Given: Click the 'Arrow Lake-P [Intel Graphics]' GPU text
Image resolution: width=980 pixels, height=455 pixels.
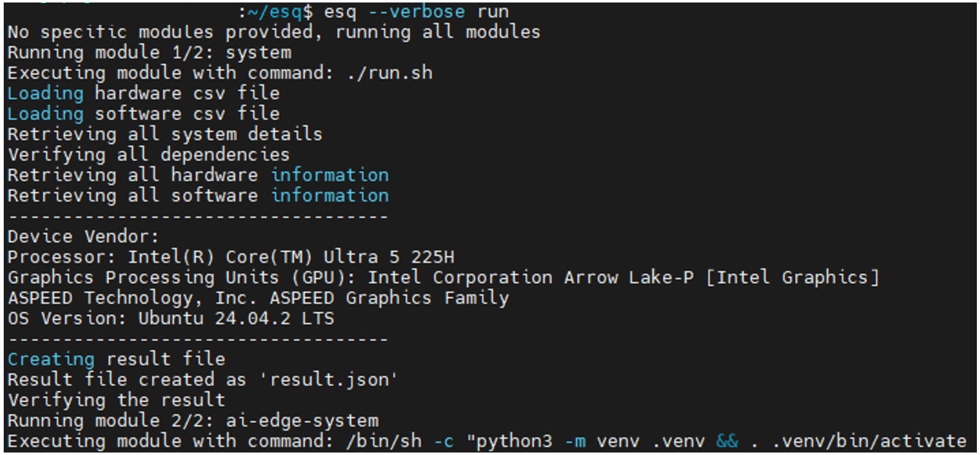Looking at the screenshot, I should click(x=721, y=278).
